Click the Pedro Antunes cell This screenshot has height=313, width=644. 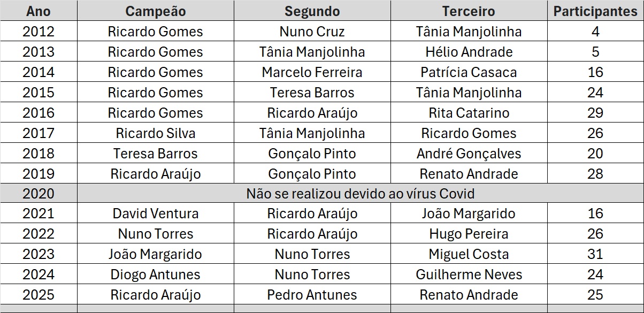[x=312, y=295]
